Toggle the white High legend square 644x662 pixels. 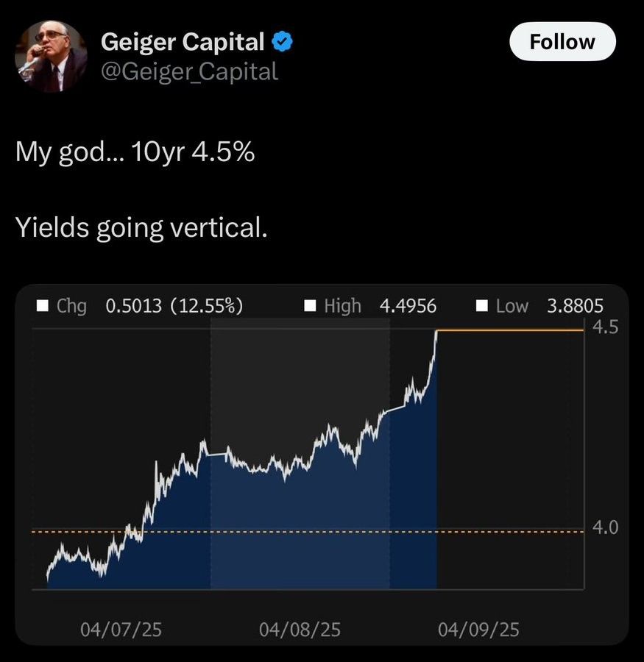(310, 306)
